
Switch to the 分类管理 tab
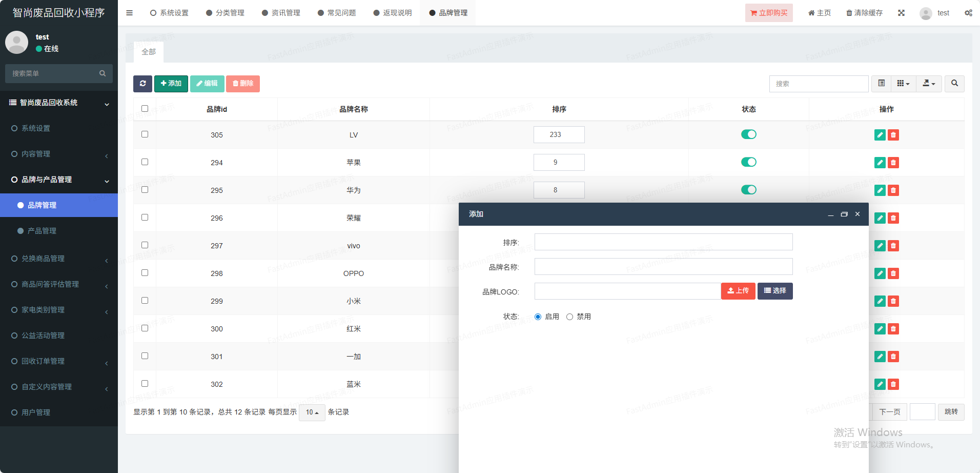225,13
